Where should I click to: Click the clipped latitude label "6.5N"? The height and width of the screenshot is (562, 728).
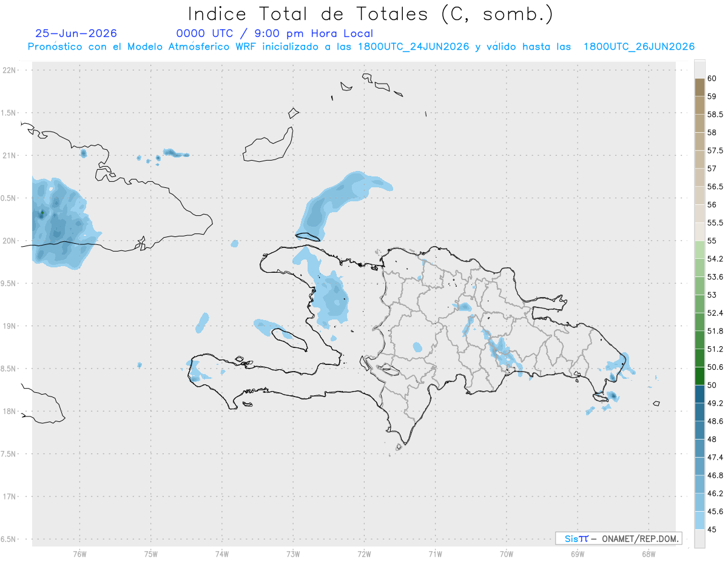pyautogui.click(x=9, y=540)
